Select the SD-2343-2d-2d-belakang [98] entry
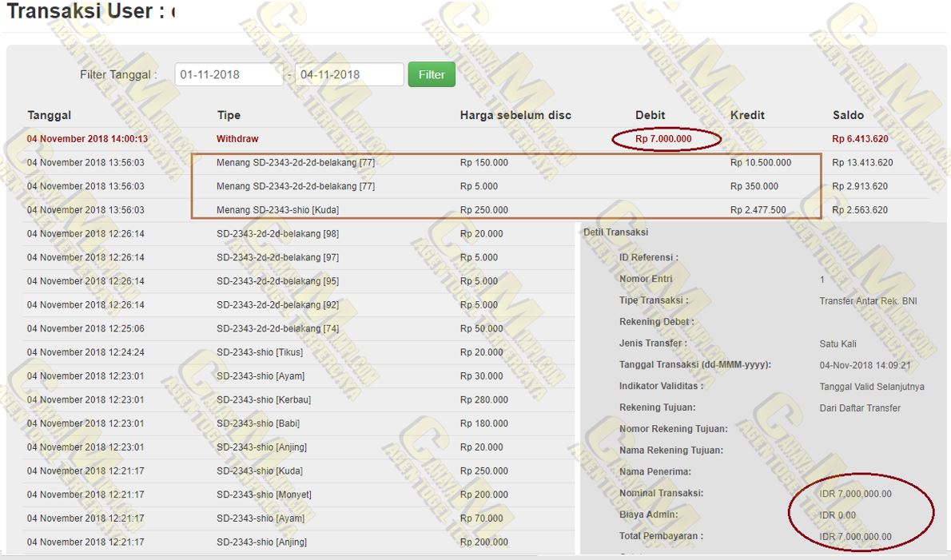The image size is (951, 560). click(x=277, y=234)
